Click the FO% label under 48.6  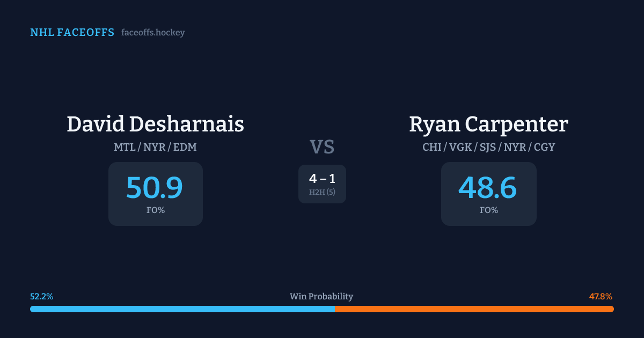[x=489, y=210]
